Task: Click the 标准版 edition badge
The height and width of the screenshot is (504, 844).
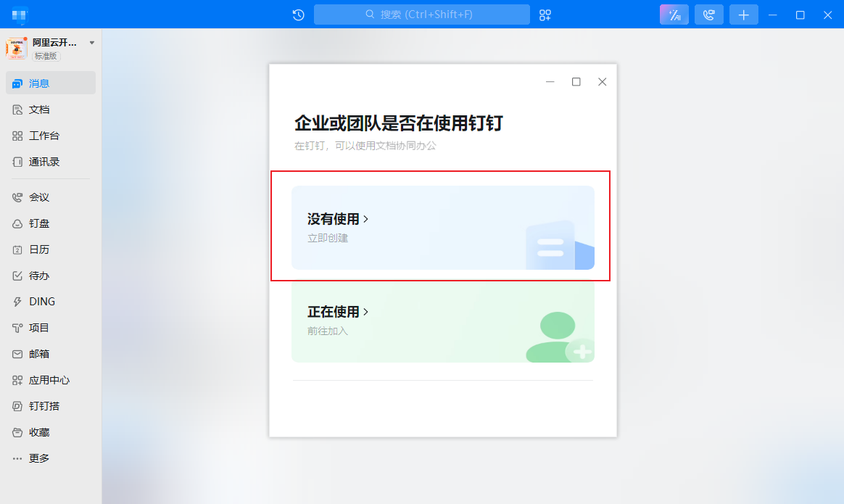Action: point(46,56)
